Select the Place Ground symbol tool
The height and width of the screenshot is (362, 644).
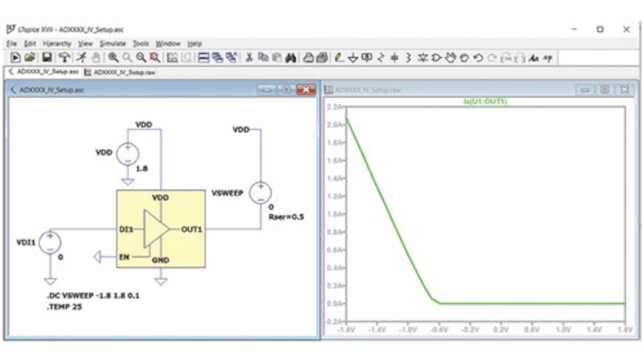353,58
